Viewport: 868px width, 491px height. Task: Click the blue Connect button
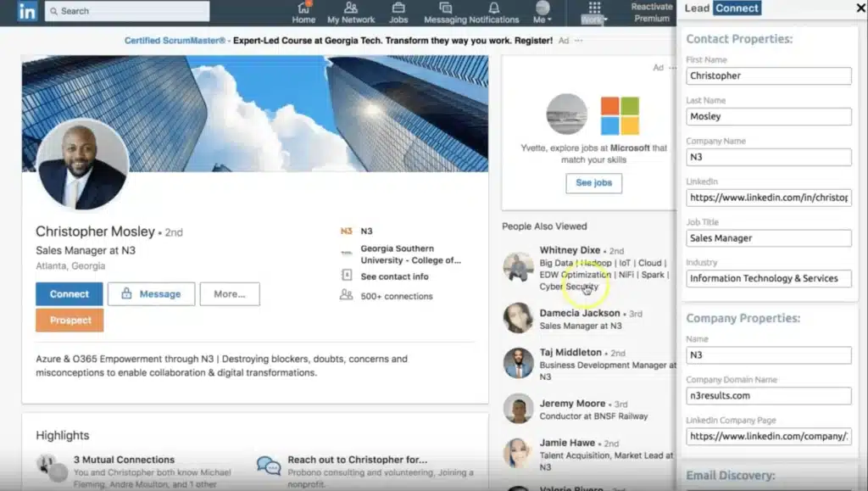point(70,294)
